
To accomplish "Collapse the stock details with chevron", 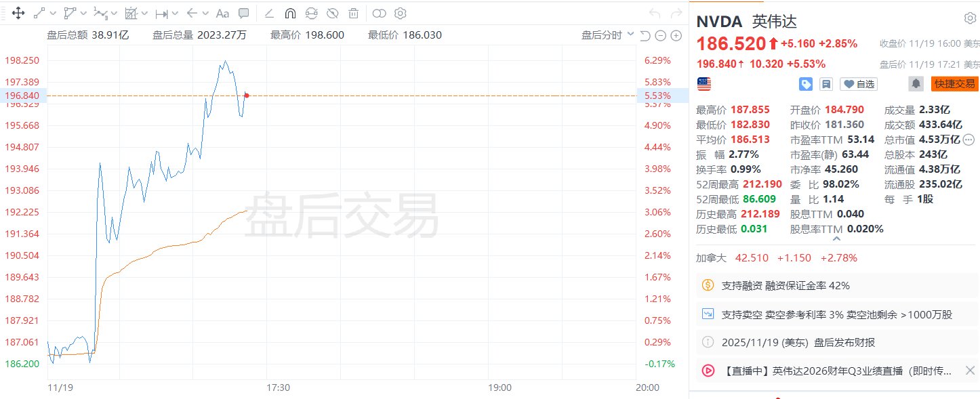I will tap(836, 238).
